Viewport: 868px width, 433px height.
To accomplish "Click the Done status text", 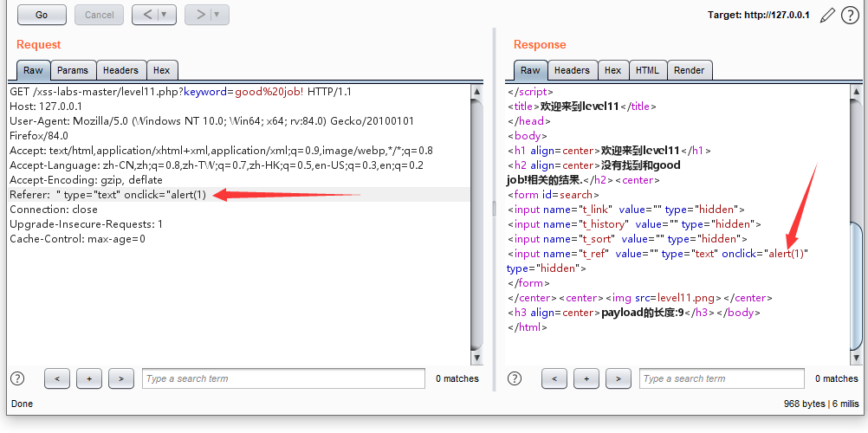I will (x=23, y=404).
